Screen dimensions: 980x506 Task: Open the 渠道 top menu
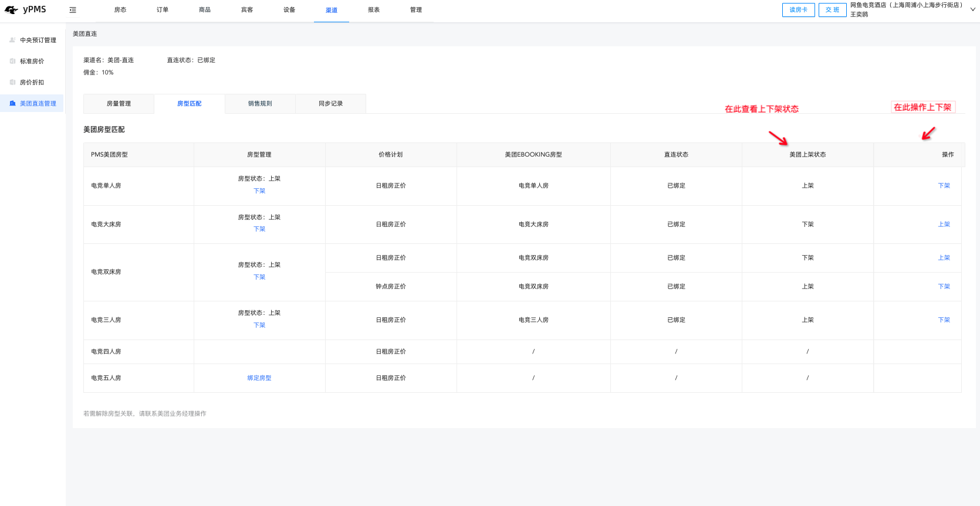point(332,11)
